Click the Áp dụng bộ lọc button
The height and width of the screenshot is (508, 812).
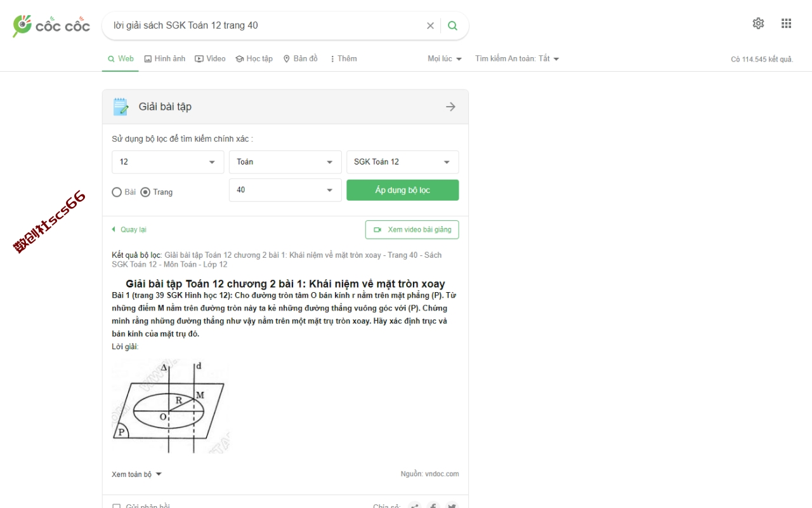[x=402, y=190]
